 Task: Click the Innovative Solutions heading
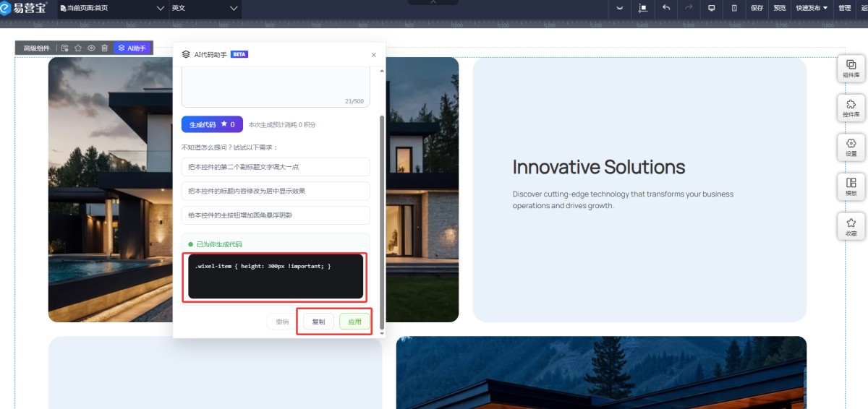pyautogui.click(x=599, y=167)
